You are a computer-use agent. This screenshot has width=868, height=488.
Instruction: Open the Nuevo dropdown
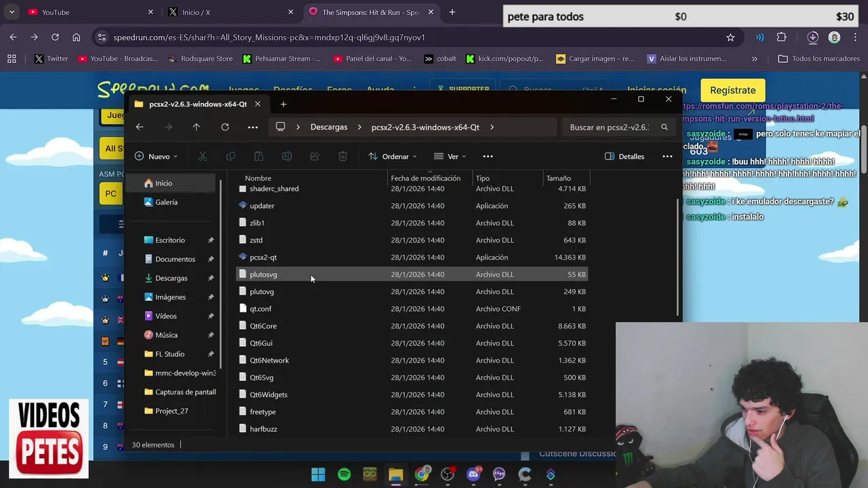pos(156,157)
